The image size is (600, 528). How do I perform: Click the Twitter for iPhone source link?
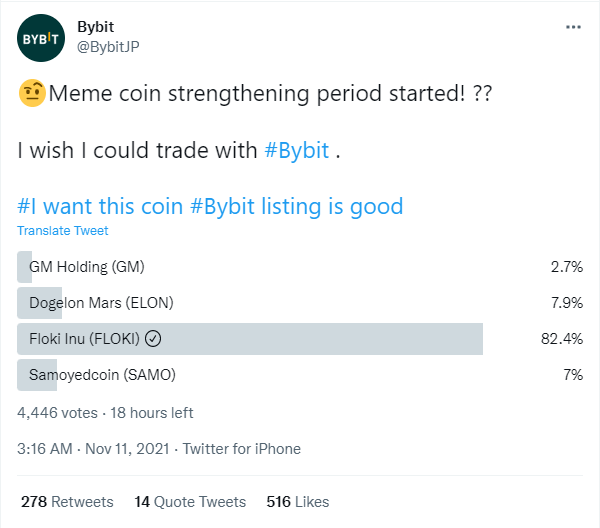click(x=242, y=449)
